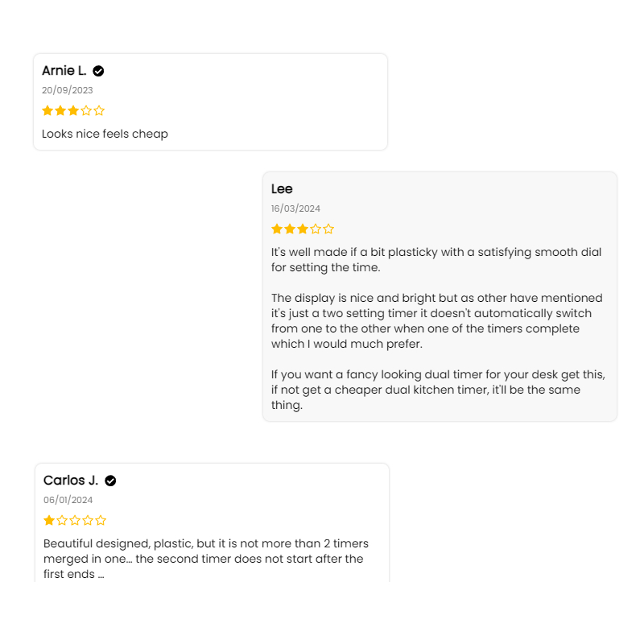Click Lee's paragraph about the display brightness
This screenshot has width=644, height=644.
pyautogui.click(x=436, y=320)
